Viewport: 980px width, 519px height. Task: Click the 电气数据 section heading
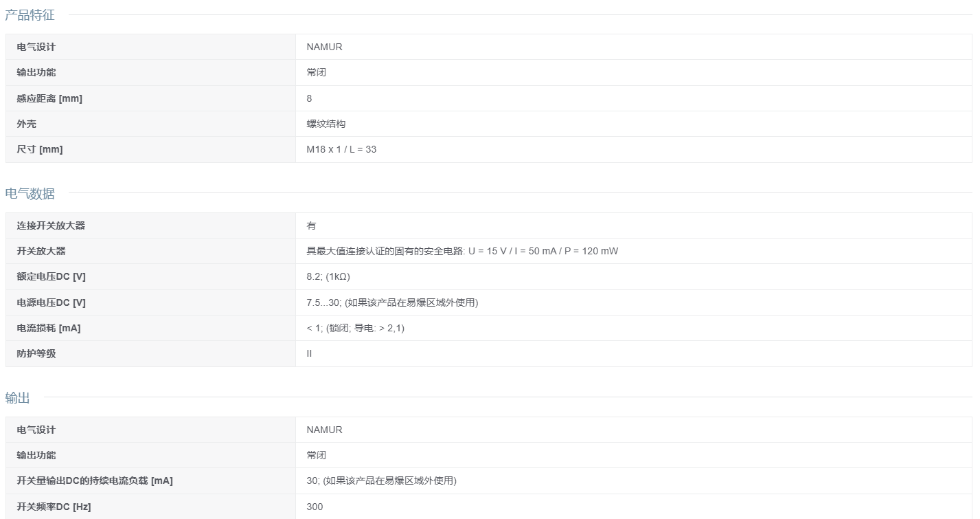tap(30, 194)
